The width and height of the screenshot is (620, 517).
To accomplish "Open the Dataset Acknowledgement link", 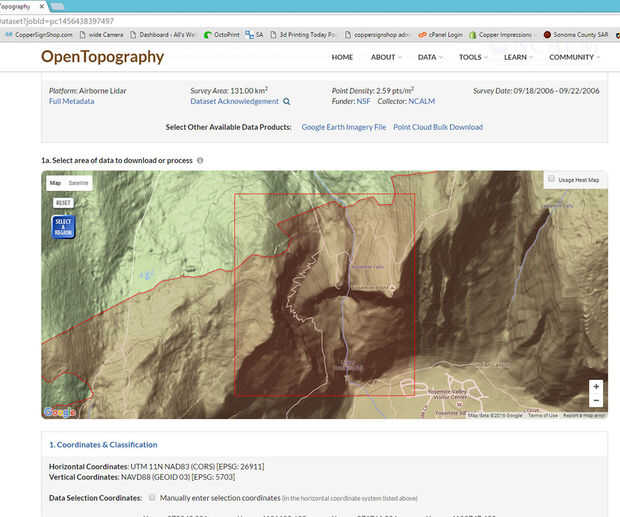I will click(234, 101).
